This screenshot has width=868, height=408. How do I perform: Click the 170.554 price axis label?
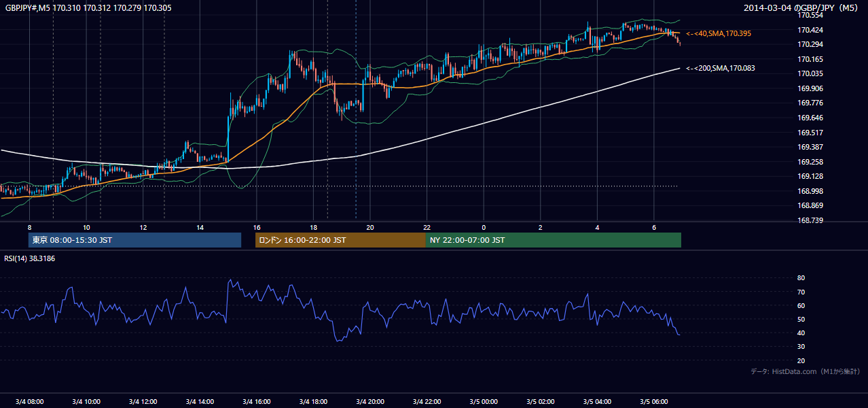(x=810, y=16)
